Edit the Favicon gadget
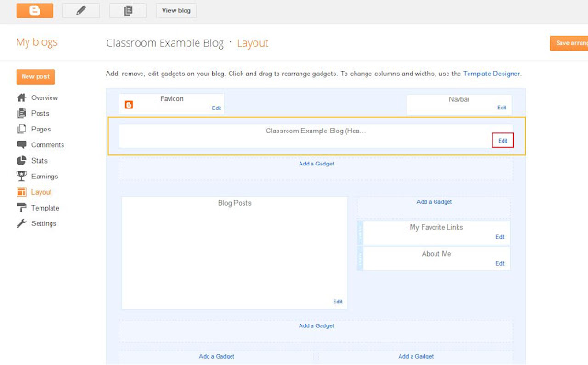 coord(217,108)
